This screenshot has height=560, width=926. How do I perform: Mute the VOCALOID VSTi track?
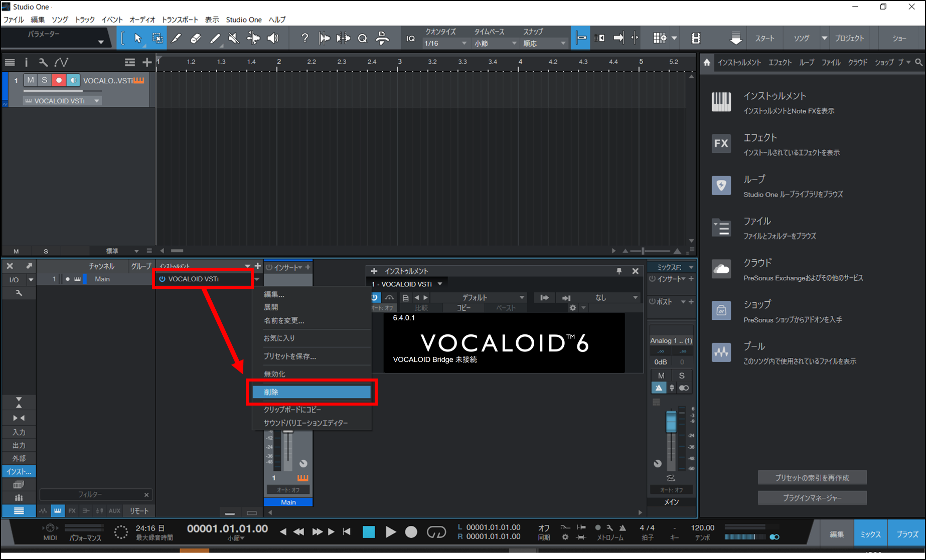30,80
